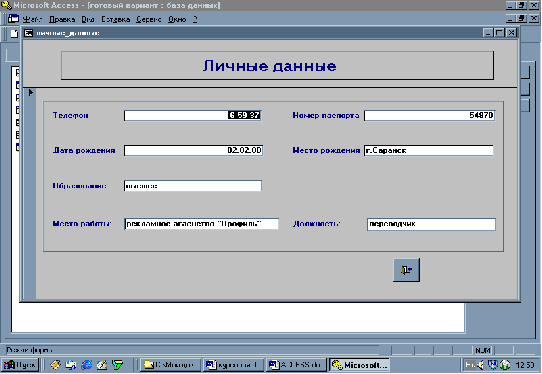Open the Окно menu
The height and width of the screenshot is (374, 542).
pyautogui.click(x=177, y=19)
